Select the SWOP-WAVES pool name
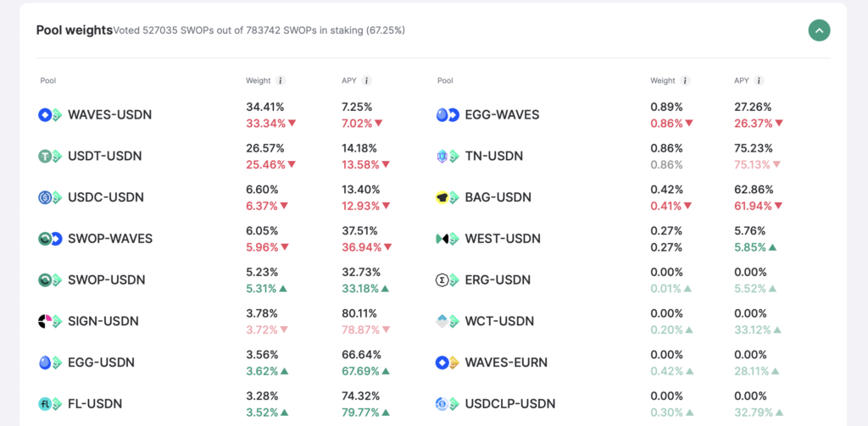 pos(110,239)
